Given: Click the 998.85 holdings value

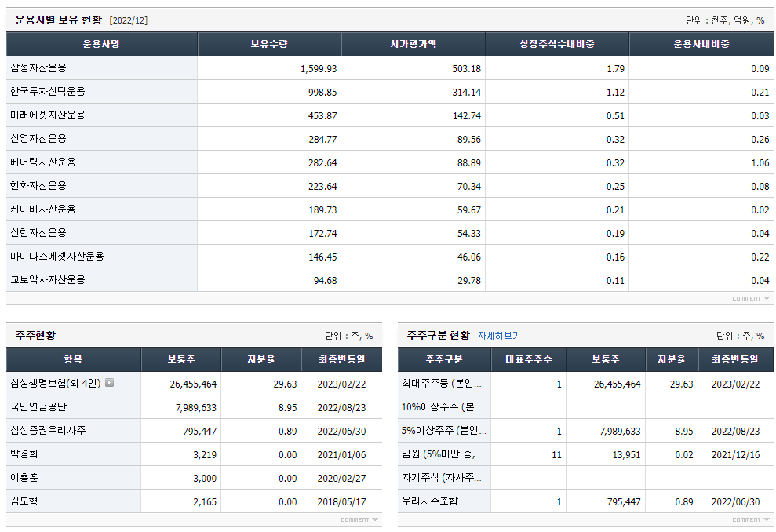Looking at the screenshot, I should pos(322,92).
